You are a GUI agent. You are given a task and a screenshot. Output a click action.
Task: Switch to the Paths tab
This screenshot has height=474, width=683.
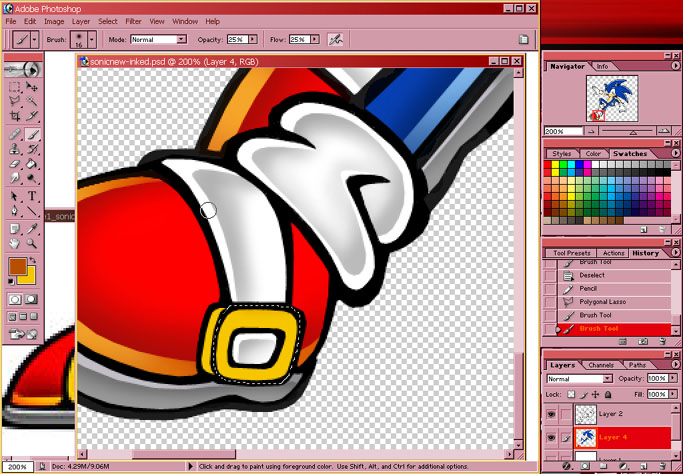coord(637,365)
